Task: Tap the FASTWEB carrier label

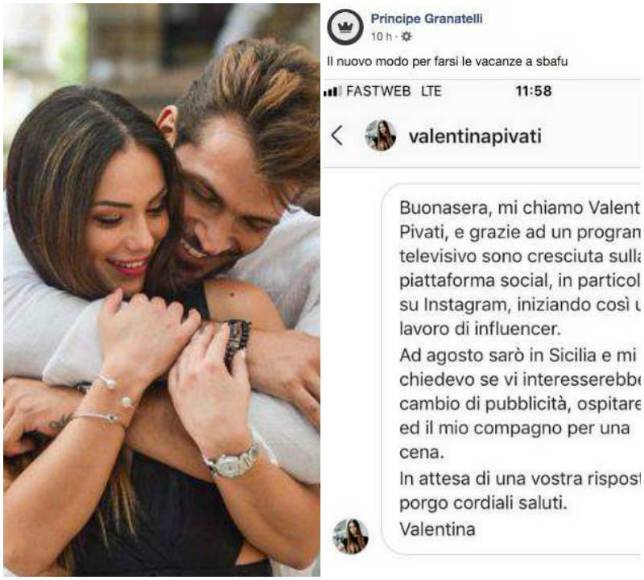Action: (x=378, y=91)
